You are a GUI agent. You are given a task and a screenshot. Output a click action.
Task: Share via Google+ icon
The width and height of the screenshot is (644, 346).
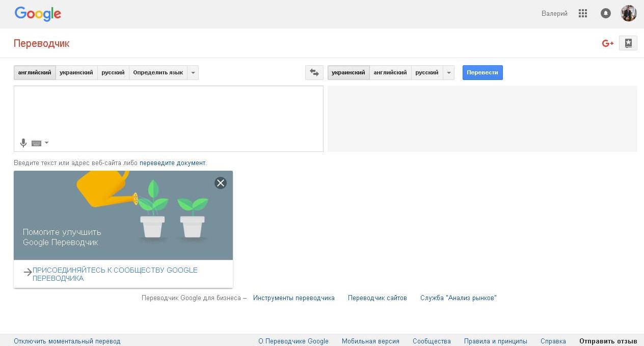pyautogui.click(x=608, y=43)
